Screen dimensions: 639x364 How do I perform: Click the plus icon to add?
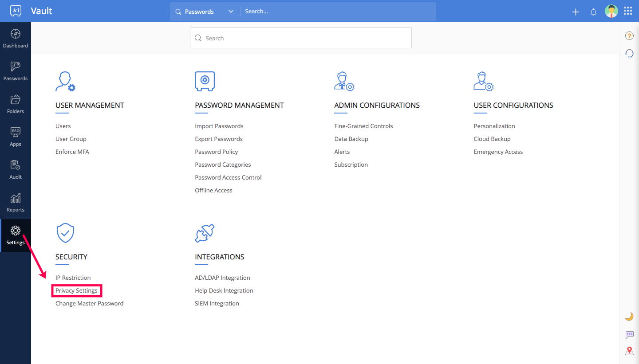click(576, 12)
